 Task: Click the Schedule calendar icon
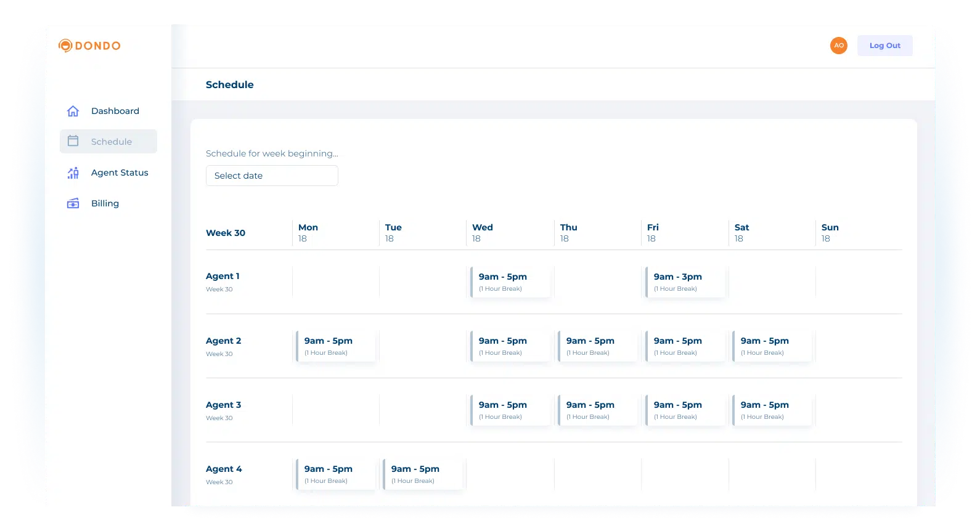(73, 141)
